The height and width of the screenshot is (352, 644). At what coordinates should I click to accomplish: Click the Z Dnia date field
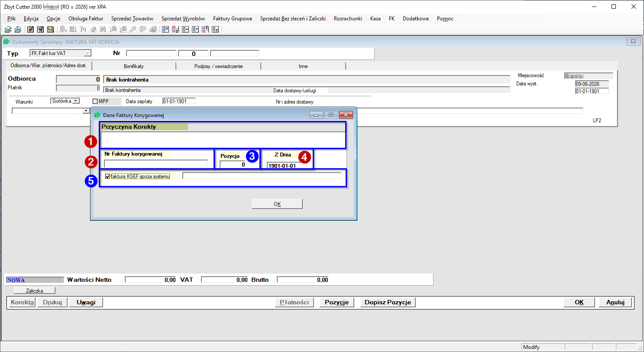point(287,166)
